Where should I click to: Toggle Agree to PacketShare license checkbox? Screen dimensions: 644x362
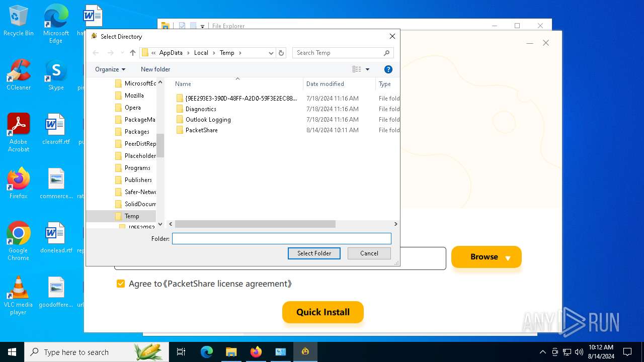tap(121, 284)
